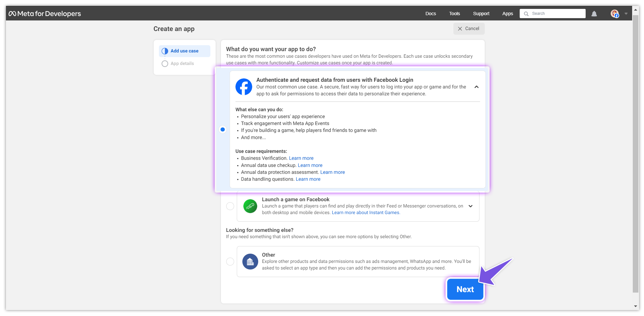Screen dimensions: 644x316
Task: Click the blue Other building icon
Action: click(250, 261)
